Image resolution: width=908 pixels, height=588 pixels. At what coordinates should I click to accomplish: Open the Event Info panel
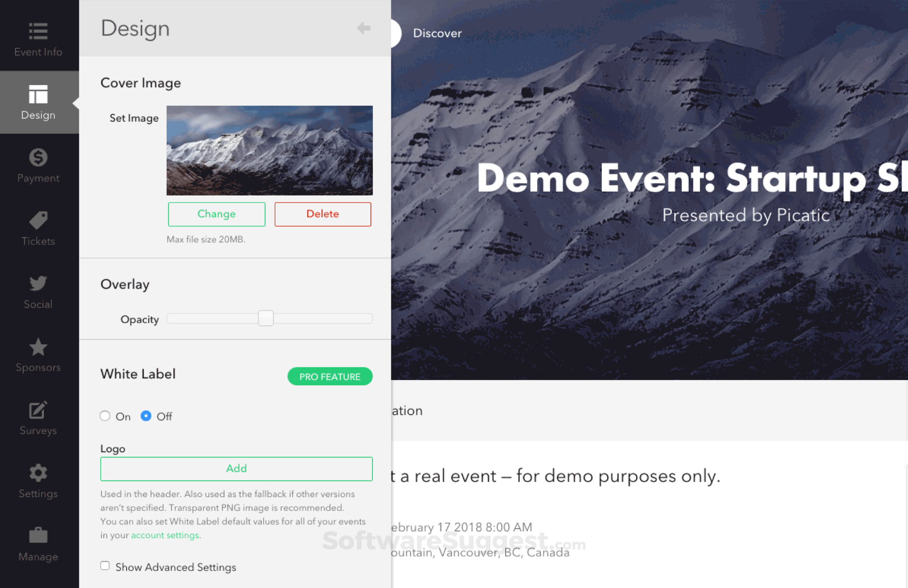(38, 39)
